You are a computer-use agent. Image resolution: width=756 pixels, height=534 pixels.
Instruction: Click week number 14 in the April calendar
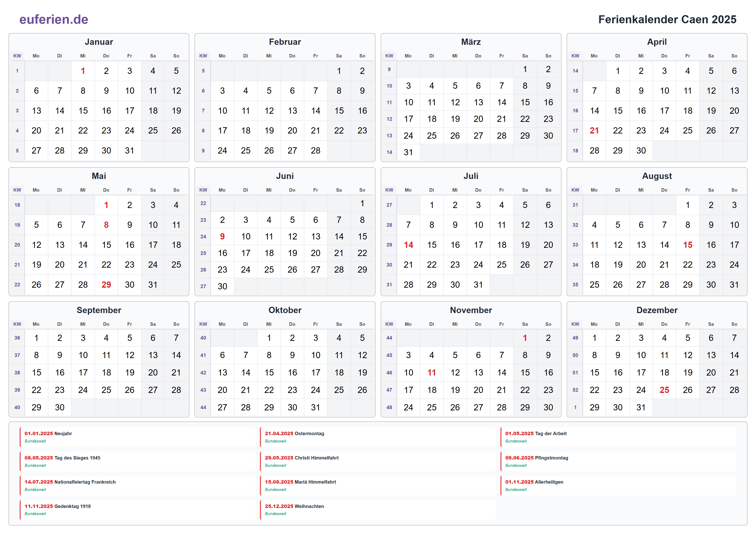click(x=575, y=71)
